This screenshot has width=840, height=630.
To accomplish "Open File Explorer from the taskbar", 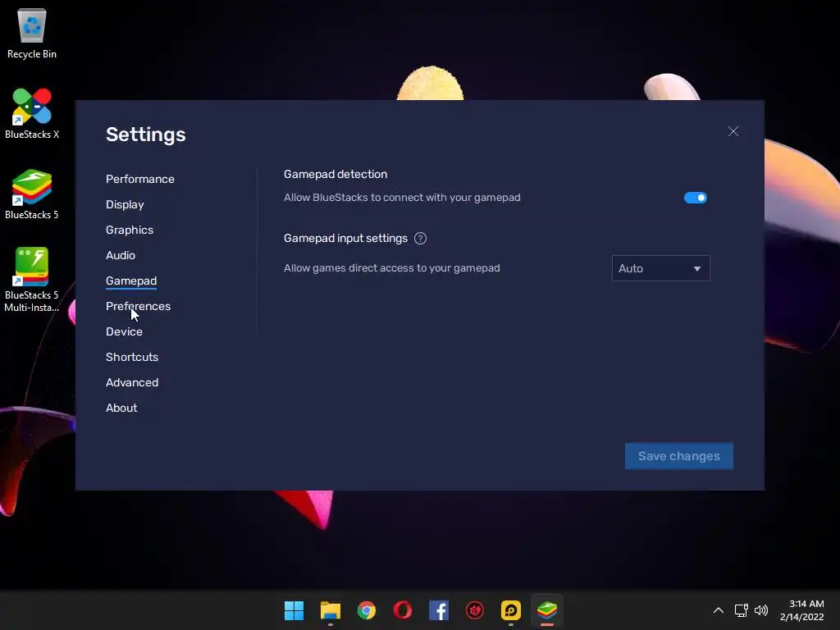I will pyautogui.click(x=330, y=610).
